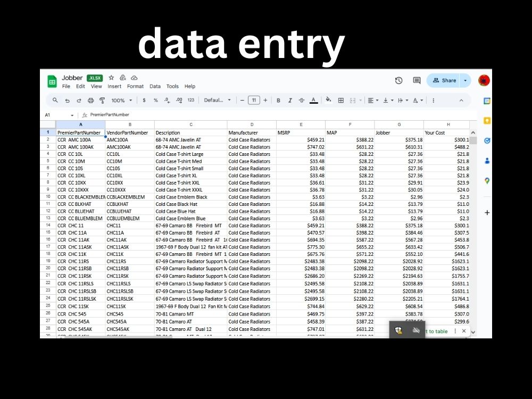
Task: Decrease decimal places
Action: pyautogui.click(x=167, y=101)
